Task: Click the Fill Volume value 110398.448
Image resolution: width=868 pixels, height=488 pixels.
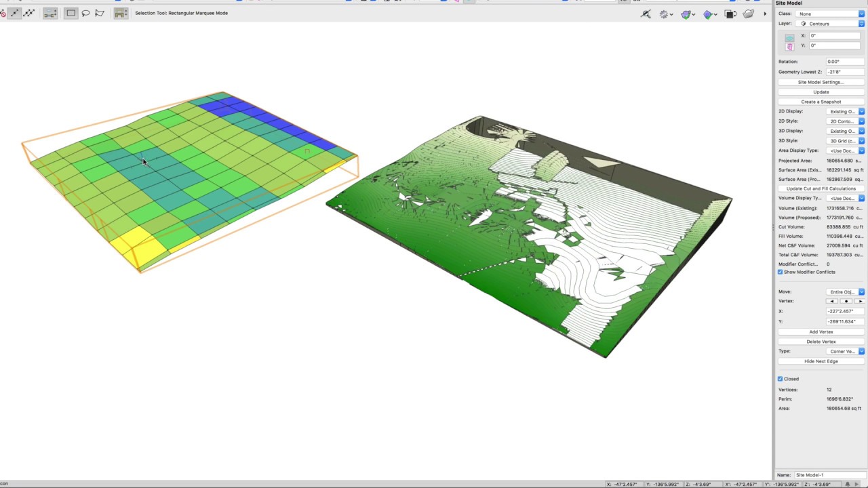Action: click(x=845, y=237)
